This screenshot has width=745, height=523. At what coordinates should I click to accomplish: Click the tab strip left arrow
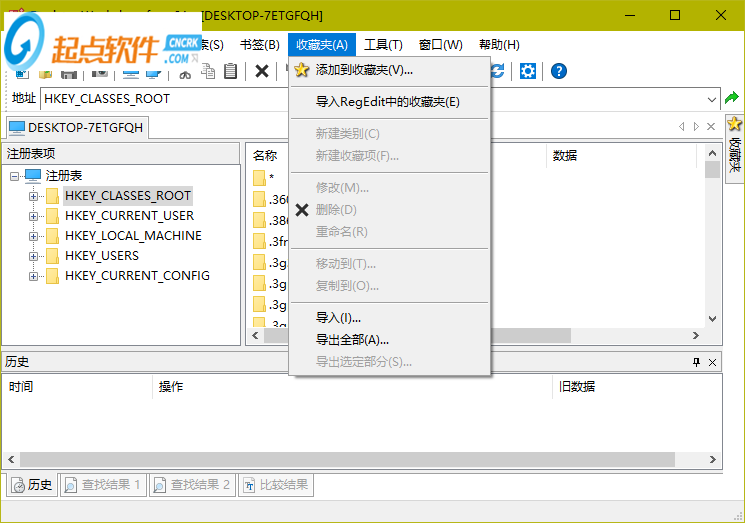click(x=682, y=126)
